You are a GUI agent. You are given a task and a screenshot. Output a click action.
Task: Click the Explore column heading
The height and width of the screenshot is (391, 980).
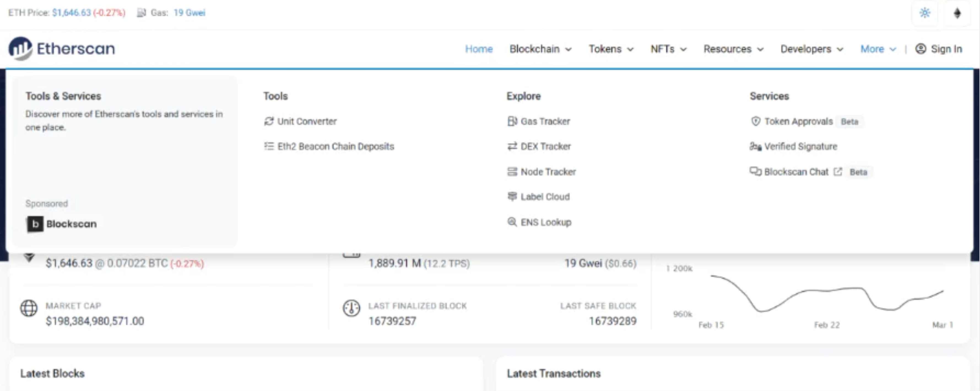(524, 96)
